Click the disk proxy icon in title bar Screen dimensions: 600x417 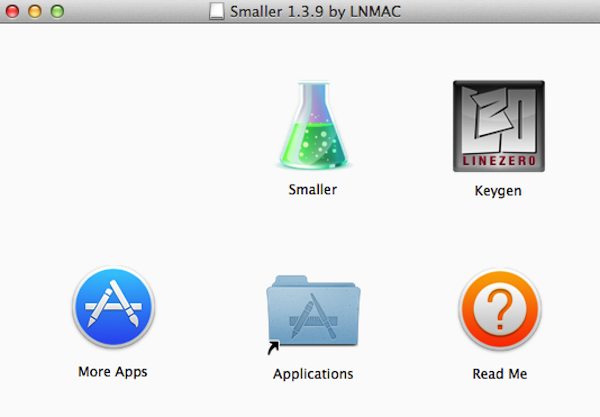point(217,11)
